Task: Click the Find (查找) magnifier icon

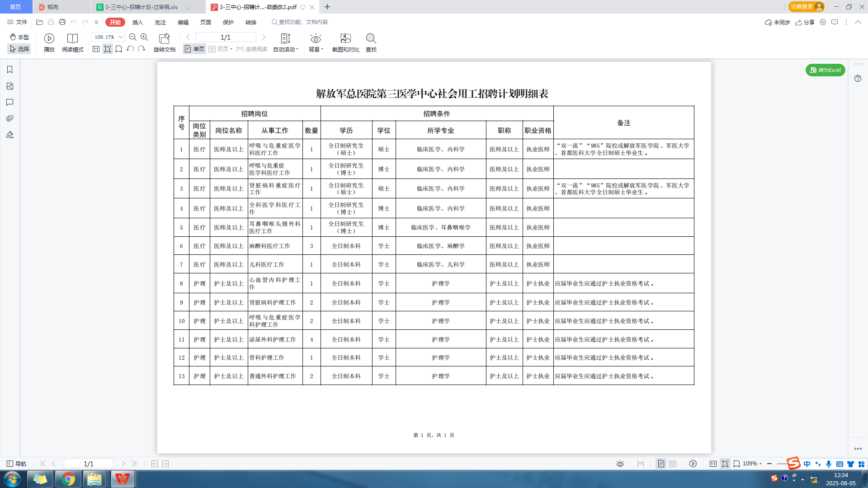Action: click(371, 38)
